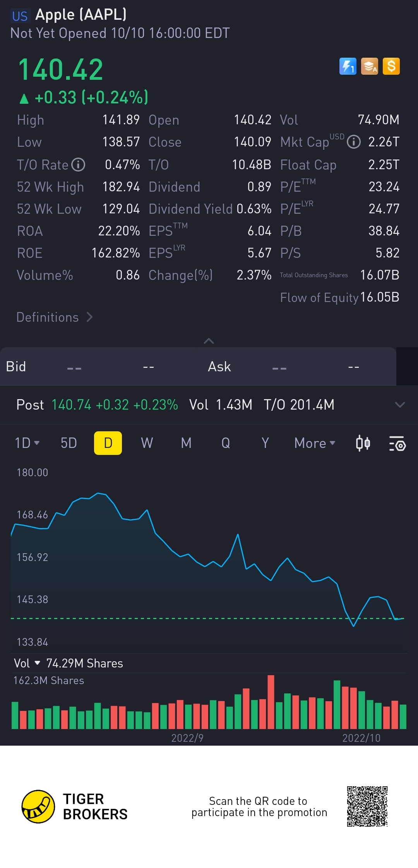This screenshot has width=418, height=868.
Task: Open info for T/O Rate
Action: click(x=78, y=165)
